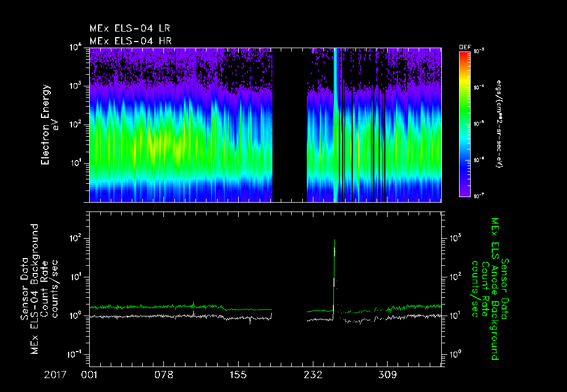The width and height of the screenshot is (567, 392).
Task: Click the x-axis tick label '309'
Action: pyautogui.click(x=387, y=375)
